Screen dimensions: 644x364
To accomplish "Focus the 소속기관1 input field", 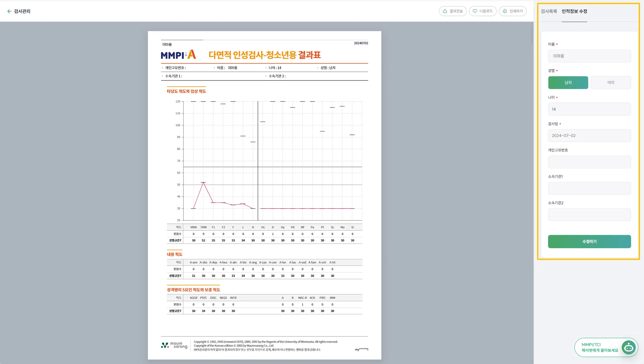I will [589, 188].
